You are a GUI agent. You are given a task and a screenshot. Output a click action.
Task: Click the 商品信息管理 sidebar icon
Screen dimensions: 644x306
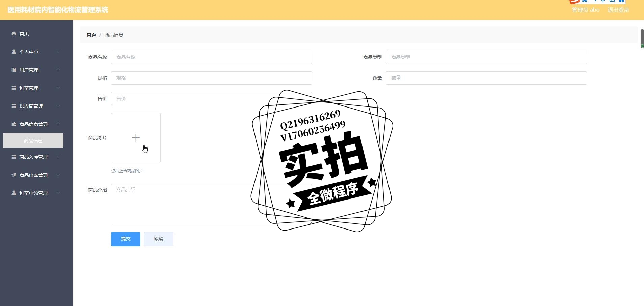click(14, 124)
